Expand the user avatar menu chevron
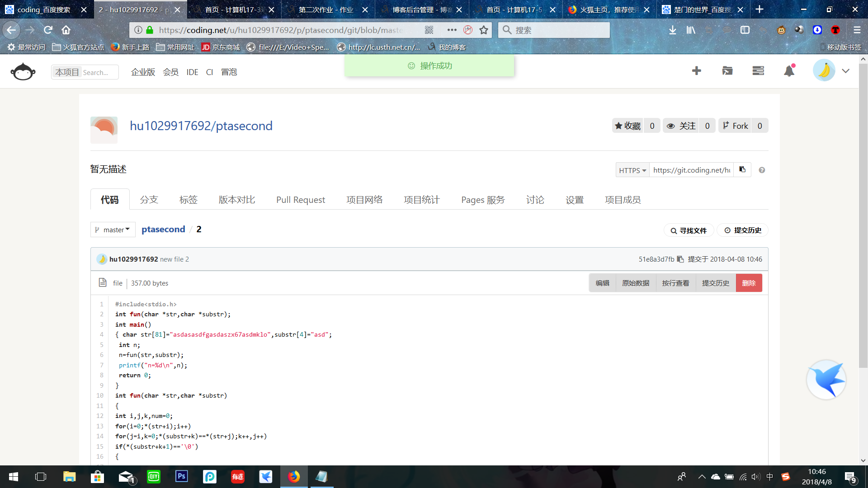Screen dimensions: 868x488 pyautogui.click(x=846, y=71)
